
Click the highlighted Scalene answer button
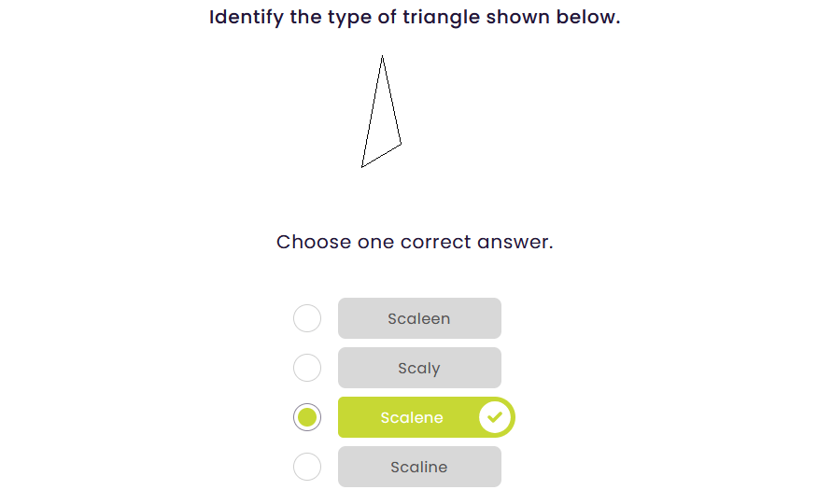(412, 417)
